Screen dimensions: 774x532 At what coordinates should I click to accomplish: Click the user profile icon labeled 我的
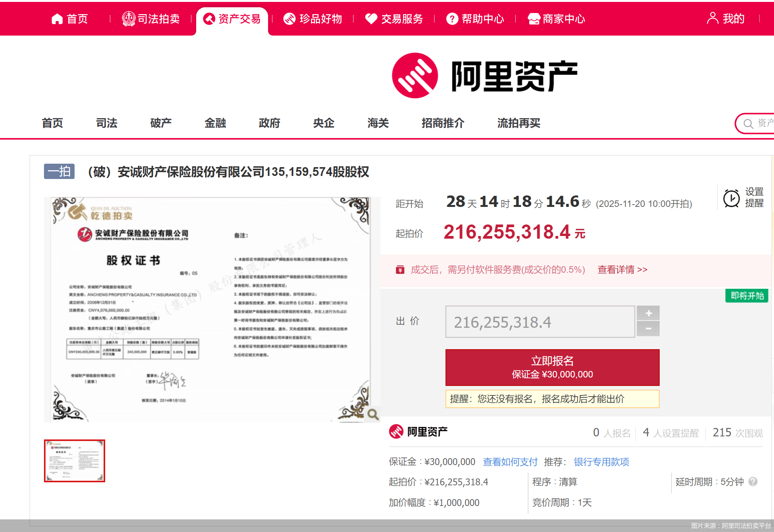pyautogui.click(x=712, y=18)
